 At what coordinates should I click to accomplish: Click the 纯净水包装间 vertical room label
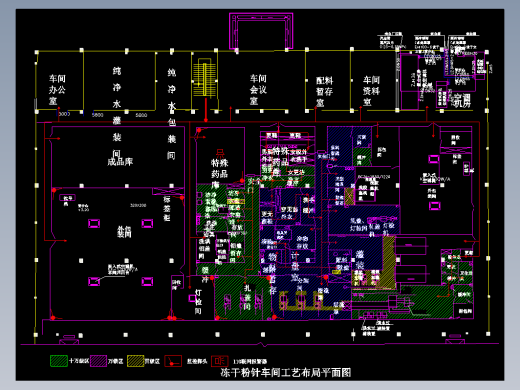171,114
